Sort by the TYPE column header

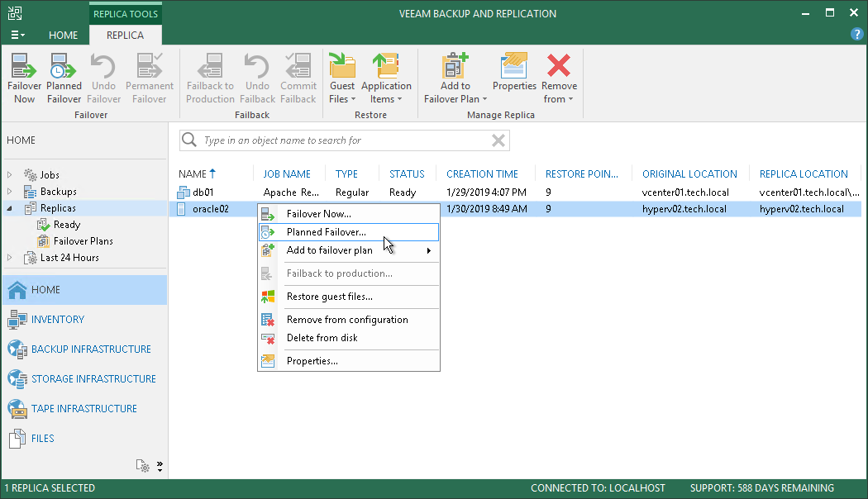346,173
